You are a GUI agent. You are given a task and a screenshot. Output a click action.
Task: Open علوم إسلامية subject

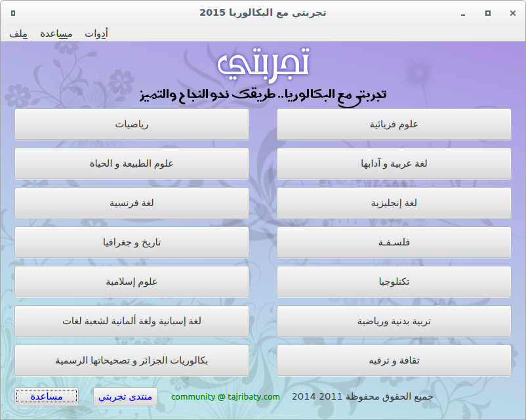point(132,282)
